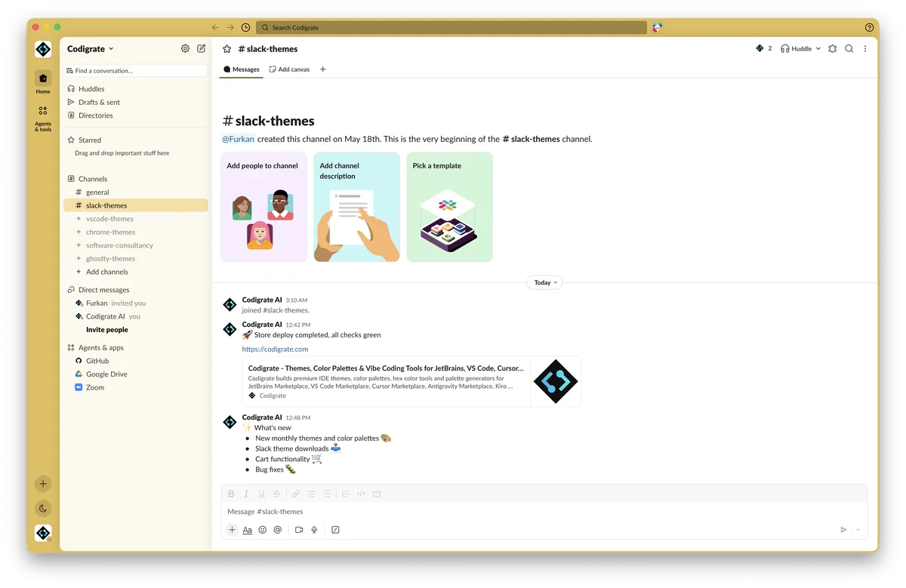This screenshot has height=588, width=906.
Task: Open the Add canvas tab
Action: point(289,69)
